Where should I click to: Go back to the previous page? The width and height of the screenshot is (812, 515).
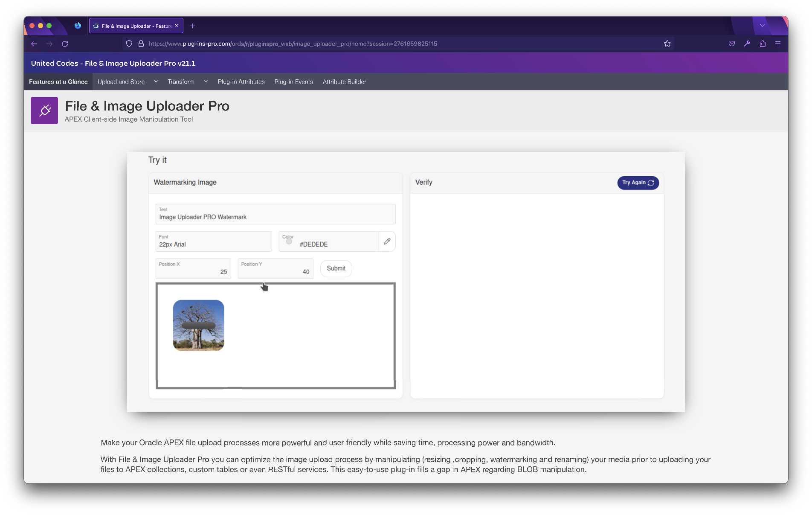34,44
